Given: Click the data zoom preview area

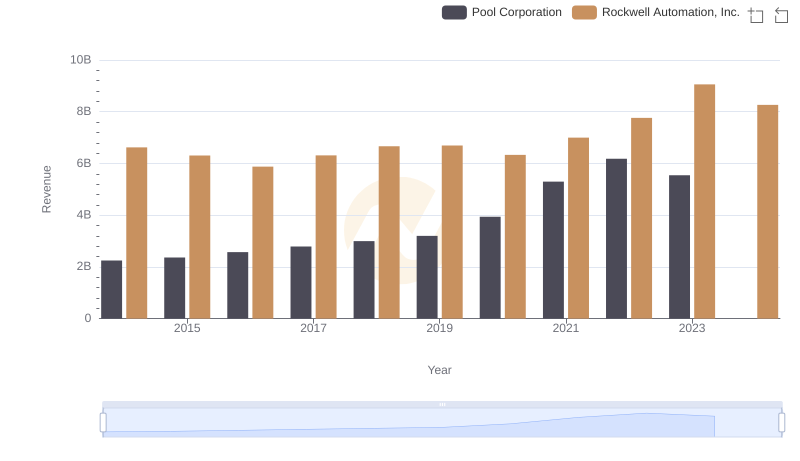Looking at the screenshot, I should pyautogui.click(x=442, y=423).
